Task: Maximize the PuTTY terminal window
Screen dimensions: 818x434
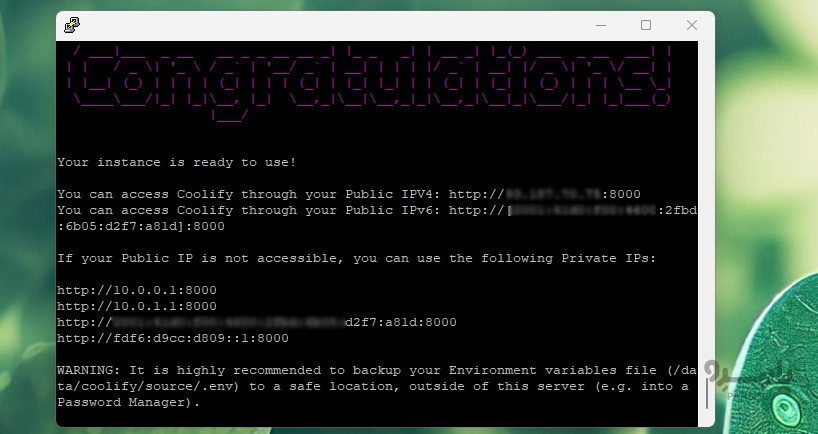Action: coord(646,25)
